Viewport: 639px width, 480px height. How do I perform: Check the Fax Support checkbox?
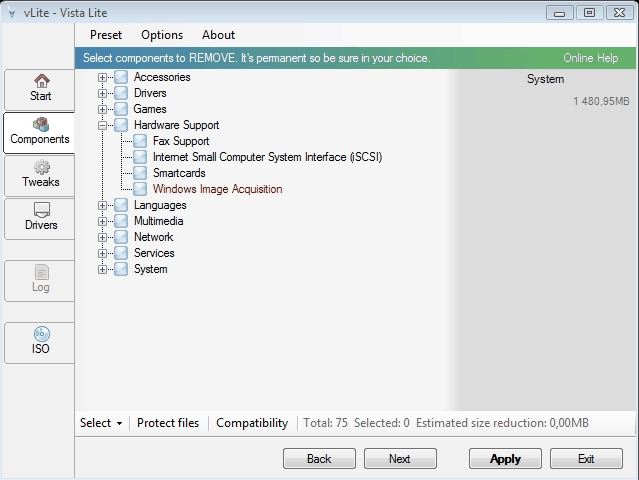140,141
